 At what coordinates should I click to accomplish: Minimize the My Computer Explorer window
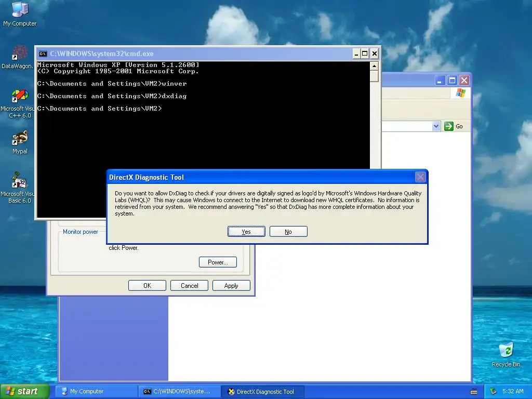(440, 81)
